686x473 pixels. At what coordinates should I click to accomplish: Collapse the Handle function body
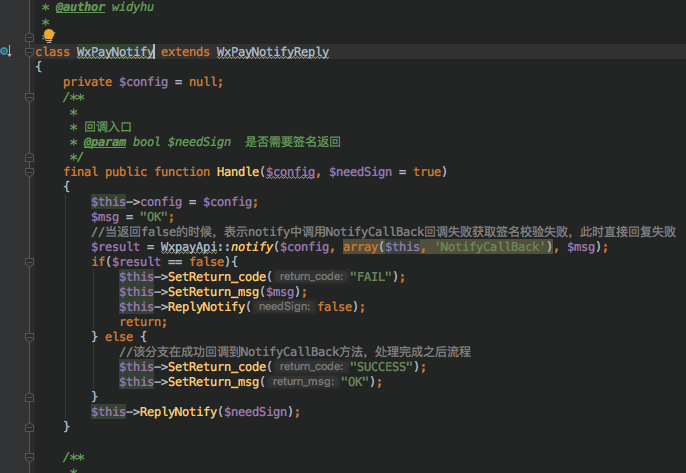pos(29,172)
